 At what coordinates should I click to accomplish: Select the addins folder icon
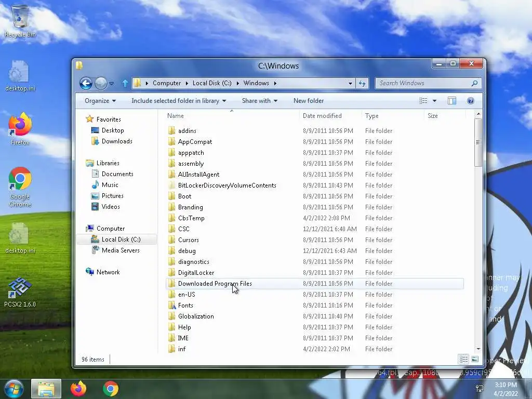point(171,130)
